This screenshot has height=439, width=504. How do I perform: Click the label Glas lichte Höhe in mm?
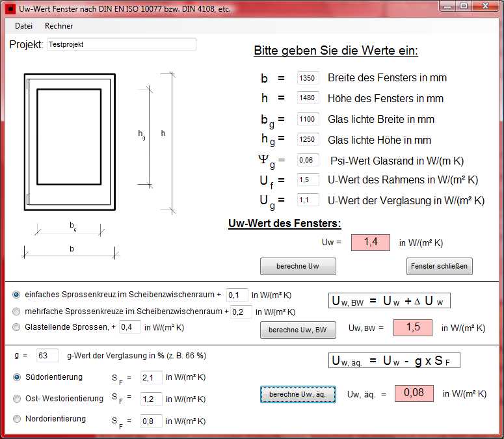click(x=380, y=140)
